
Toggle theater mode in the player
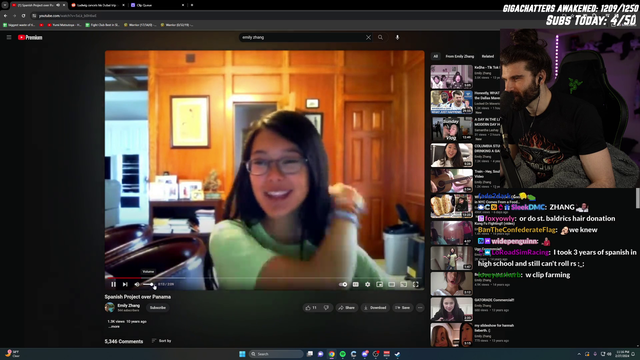pyautogui.click(x=391, y=284)
